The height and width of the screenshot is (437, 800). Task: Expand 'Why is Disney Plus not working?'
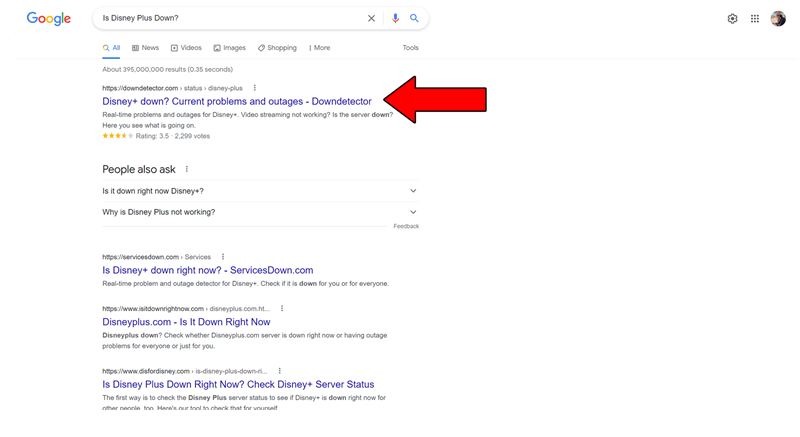click(x=260, y=212)
